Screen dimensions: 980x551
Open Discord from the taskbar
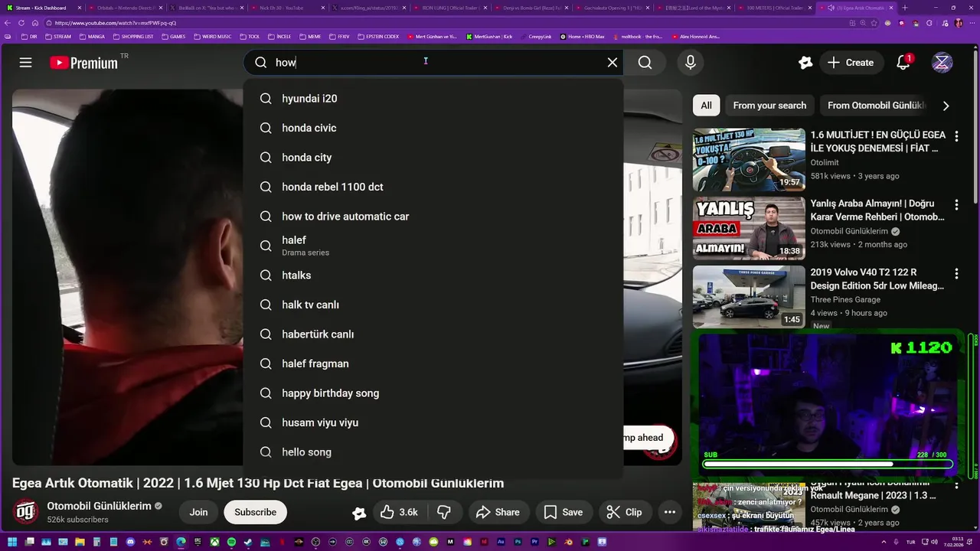(x=130, y=542)
